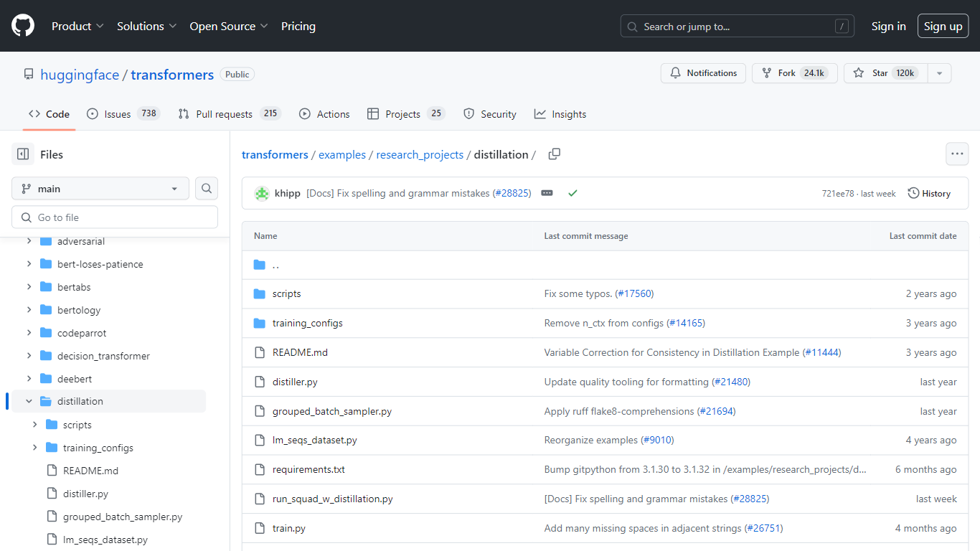Open README.md in the sidebar tree

coord(90,471)
